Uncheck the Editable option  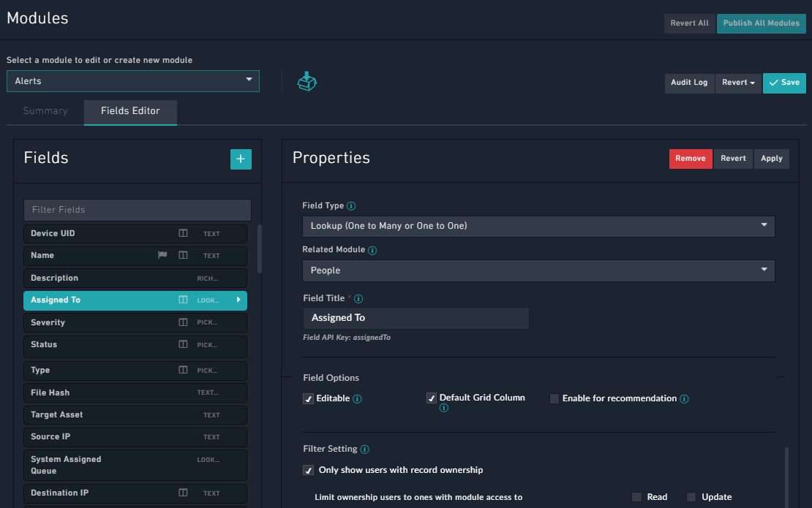click(308, 398)
